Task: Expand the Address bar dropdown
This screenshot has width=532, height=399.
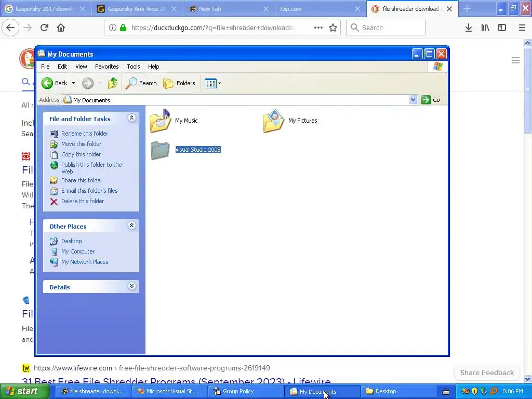Action: [x=413, y=100]
